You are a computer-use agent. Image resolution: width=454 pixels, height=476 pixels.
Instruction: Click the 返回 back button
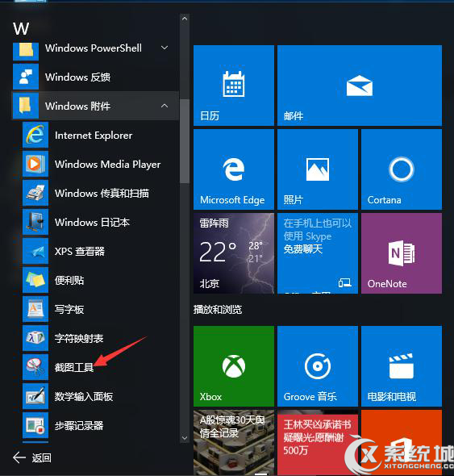32,457
